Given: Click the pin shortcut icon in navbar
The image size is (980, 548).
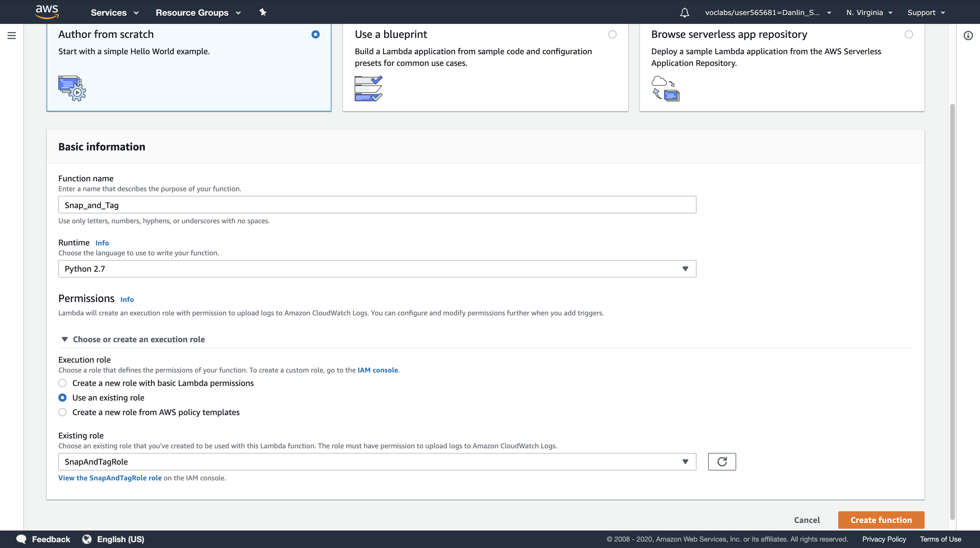Looking at the screenshot, I should coord(262,12).
